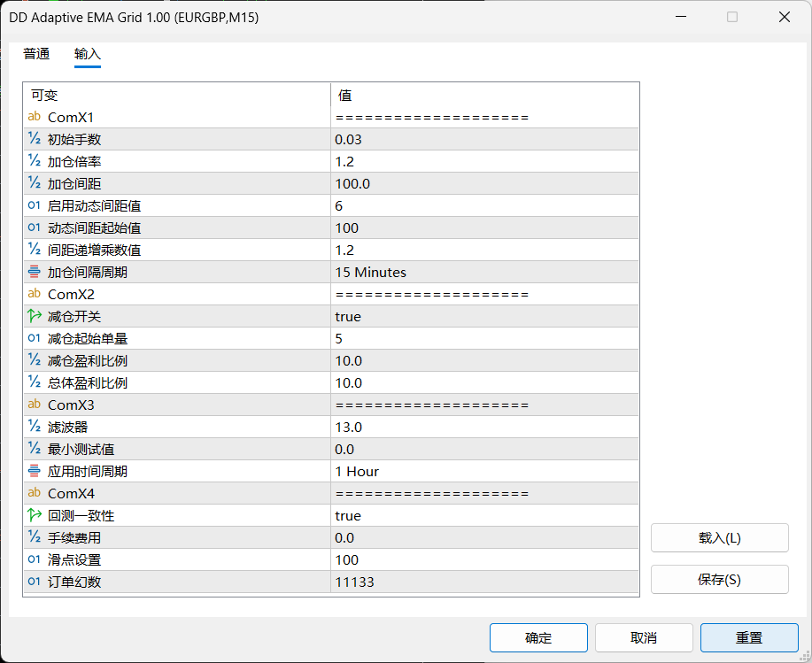Click the 保存(S) button

(719, 579)
